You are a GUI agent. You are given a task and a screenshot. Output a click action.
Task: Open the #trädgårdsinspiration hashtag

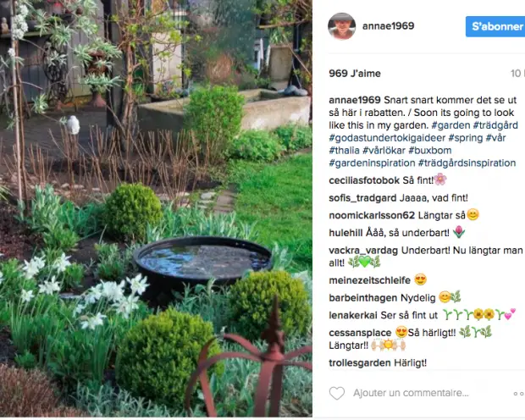[467, 163]
